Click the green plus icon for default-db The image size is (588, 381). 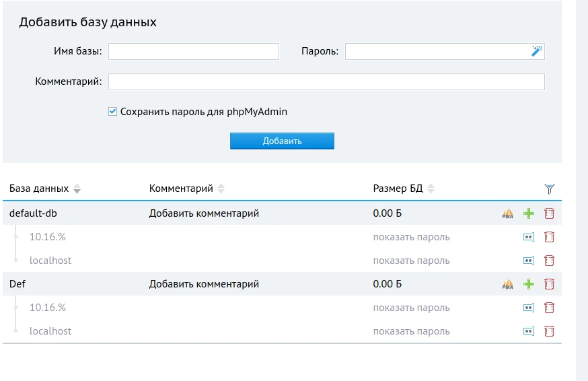point(529,214)
